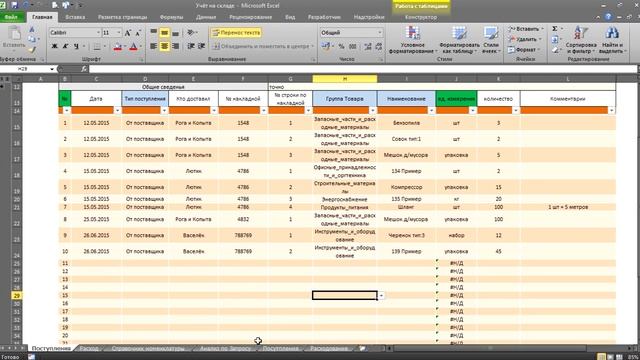Switch to Конструктор ribbon tab
Image resolution: width=640 pixels, height=360 pixels.
pos(421,17)
